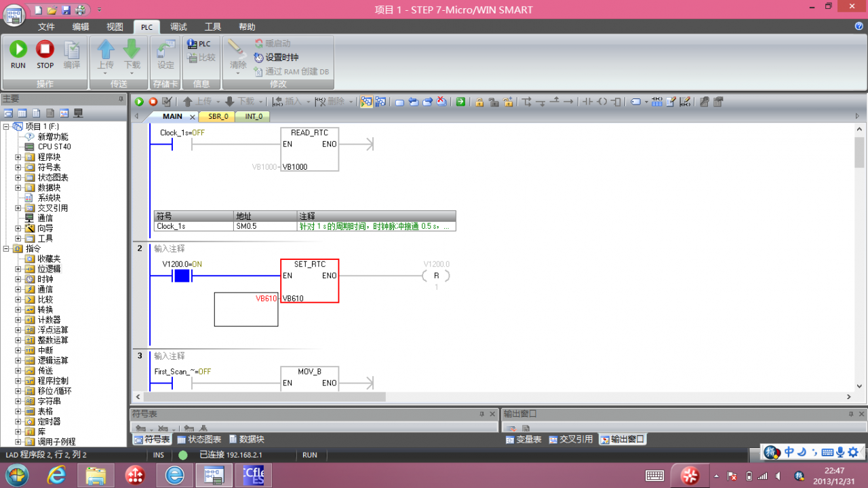Screen dimensions: 868x488
Task: Switch to the 调试 ribbon tab
Action: click(178, 27)
